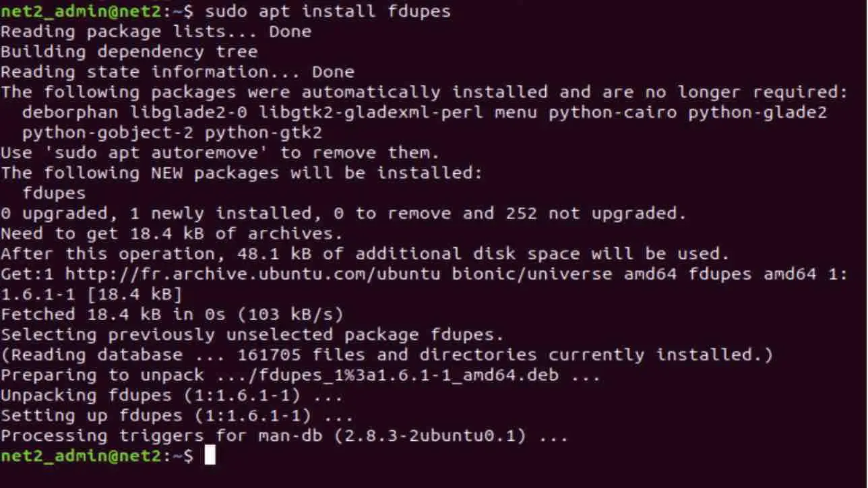Click the 'fdupes' line under NEW packages
This screenshot has width=868, height=488.
[x=54, y=193]
